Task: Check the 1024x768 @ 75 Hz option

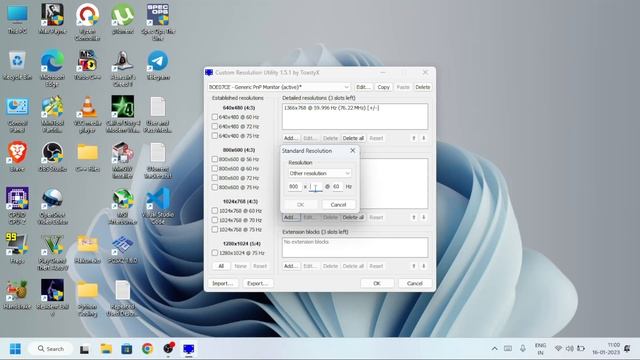Action: tap(215, 230)
